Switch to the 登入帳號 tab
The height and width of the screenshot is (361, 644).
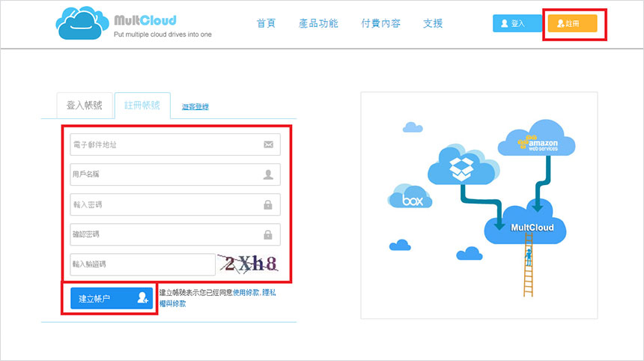(x=85, y=106)
